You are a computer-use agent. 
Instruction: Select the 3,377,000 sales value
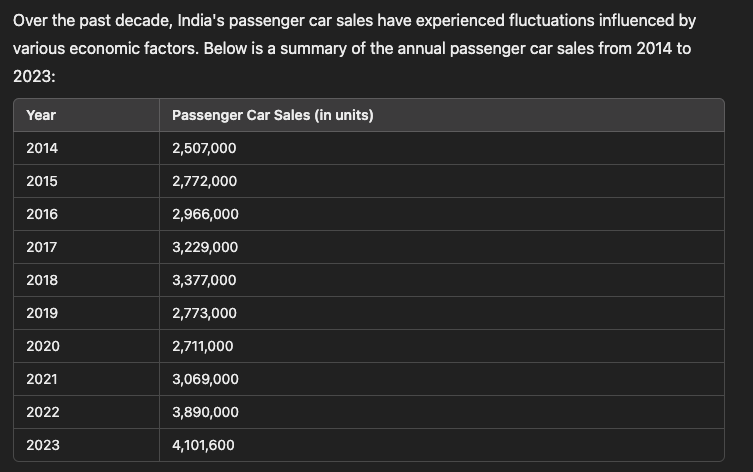[204, 280]
